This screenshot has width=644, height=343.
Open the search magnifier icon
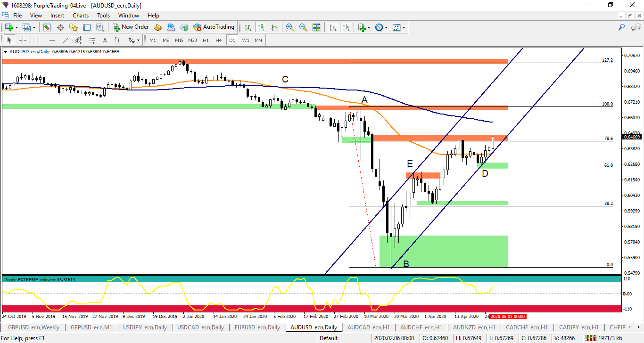(621, 27)
